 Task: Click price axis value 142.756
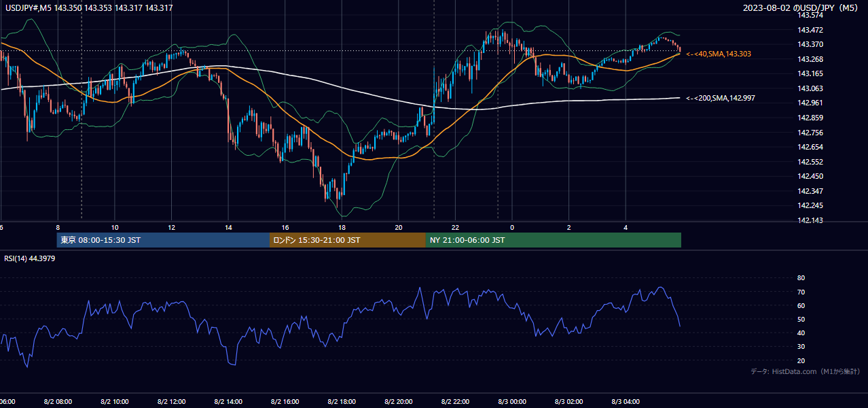[x=810, y=133]
